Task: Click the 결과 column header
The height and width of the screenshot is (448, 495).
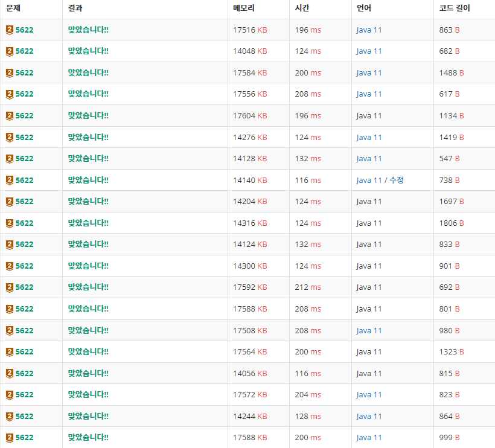Action: pos(75,8)
